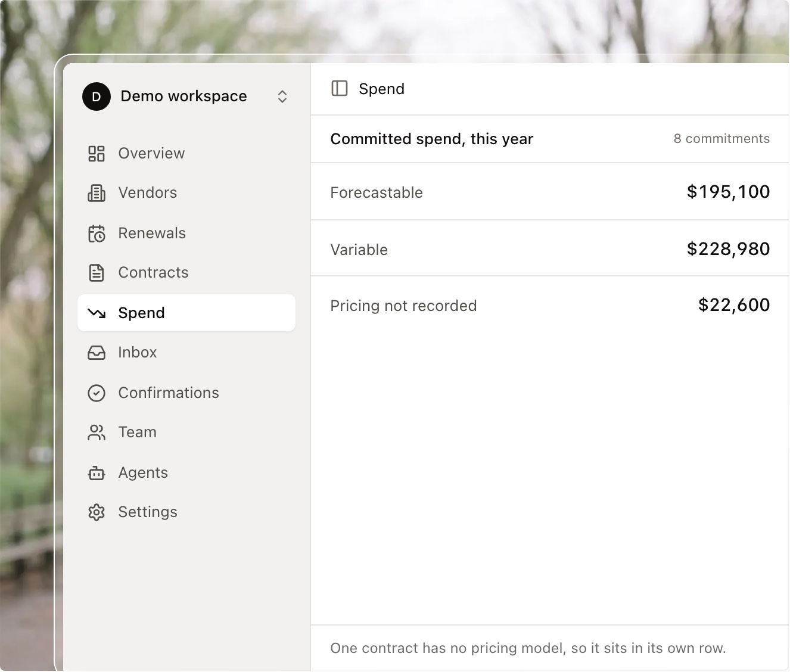Image resolution: width=790 pixels, height=672 pixels.
Task: Open the Demo workspace name
Action: [183, 97]
